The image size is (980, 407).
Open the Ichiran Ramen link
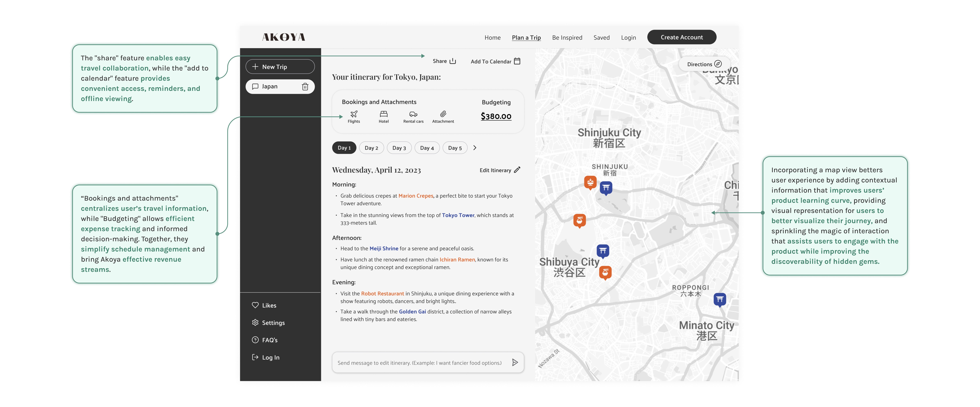457,260
